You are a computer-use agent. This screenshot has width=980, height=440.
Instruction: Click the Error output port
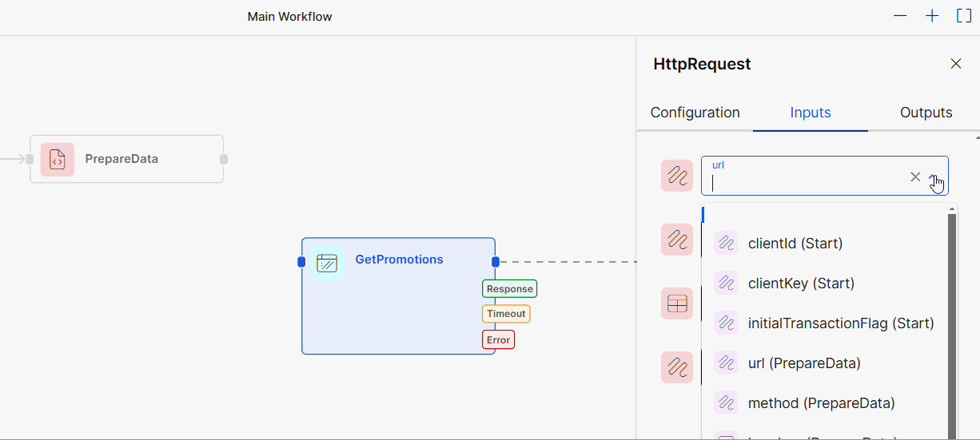tap(498, 340)
